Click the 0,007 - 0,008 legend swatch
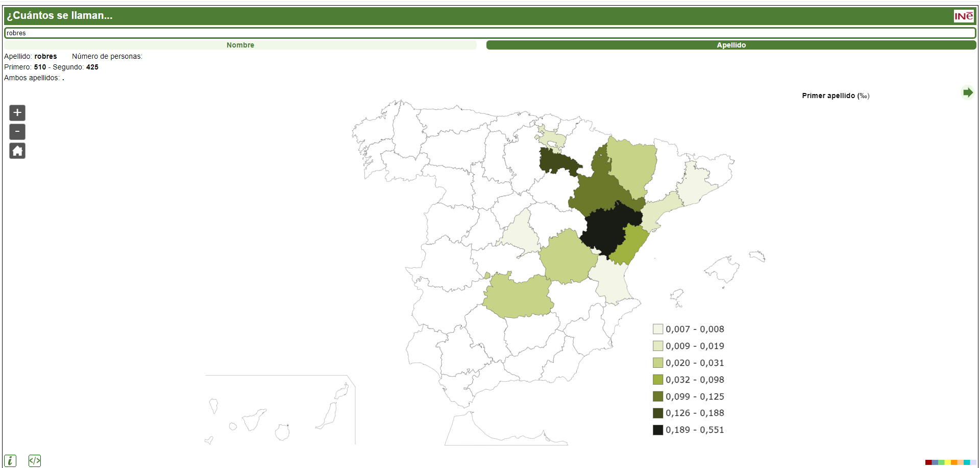 [658, 329]
